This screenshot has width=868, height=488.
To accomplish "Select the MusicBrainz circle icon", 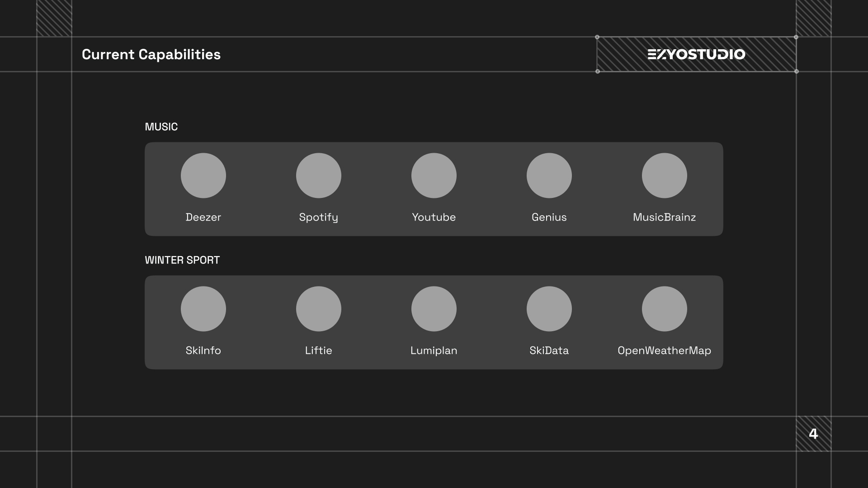I will coord(664,175).
